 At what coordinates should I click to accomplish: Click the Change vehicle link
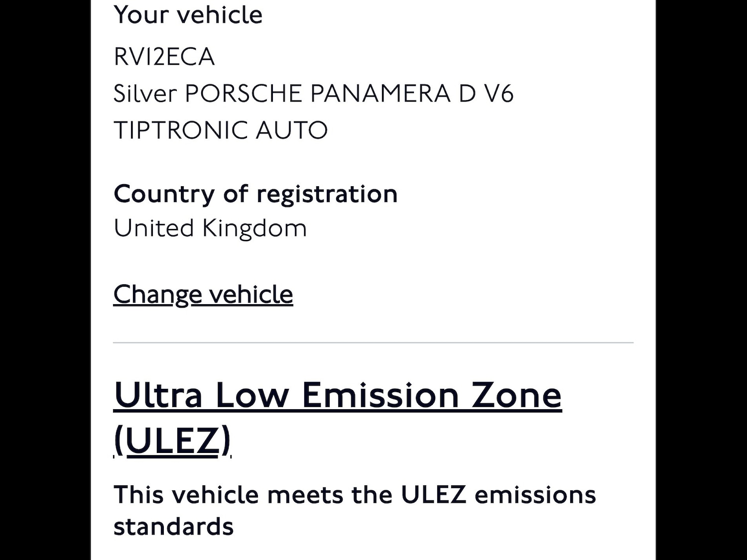click(203, 294)
